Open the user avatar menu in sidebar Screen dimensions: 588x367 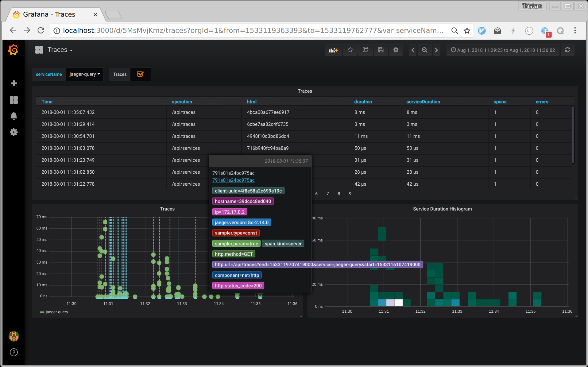pyautogui.click(x=14, y=336)
